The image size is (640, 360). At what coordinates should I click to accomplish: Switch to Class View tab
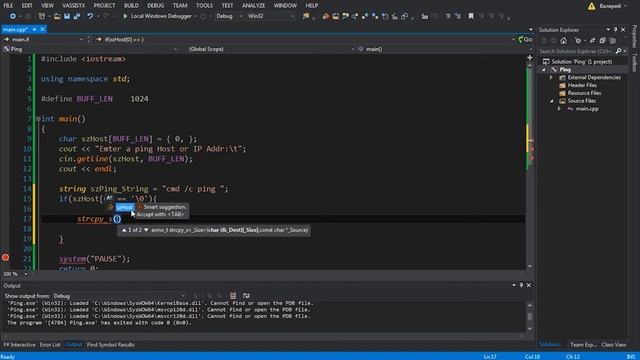[613, 345]
